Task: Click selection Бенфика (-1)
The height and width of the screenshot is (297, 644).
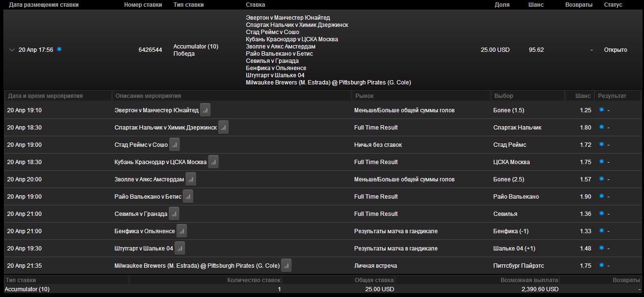Action: pyautogui.click(x=511, y=231)
